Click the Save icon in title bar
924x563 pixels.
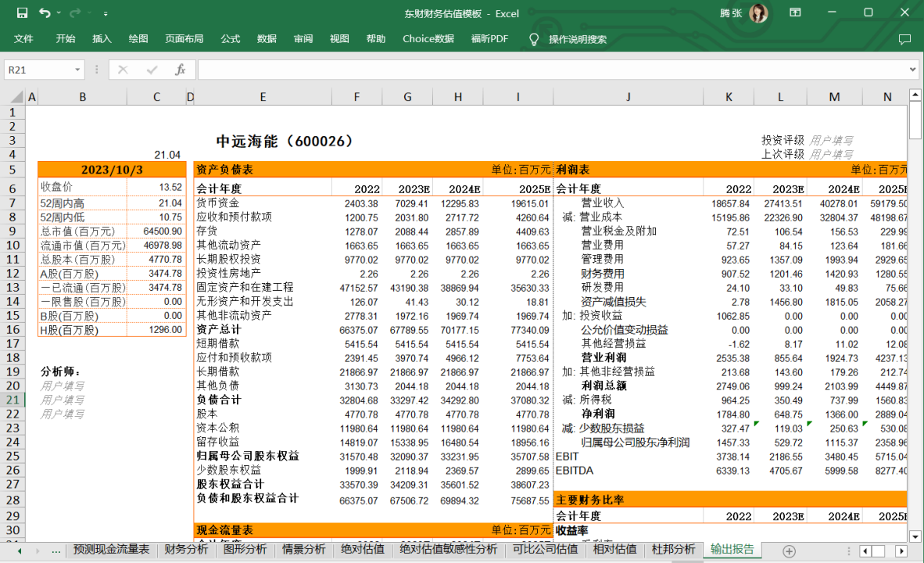pyautogui.click(x=22, y=13)
